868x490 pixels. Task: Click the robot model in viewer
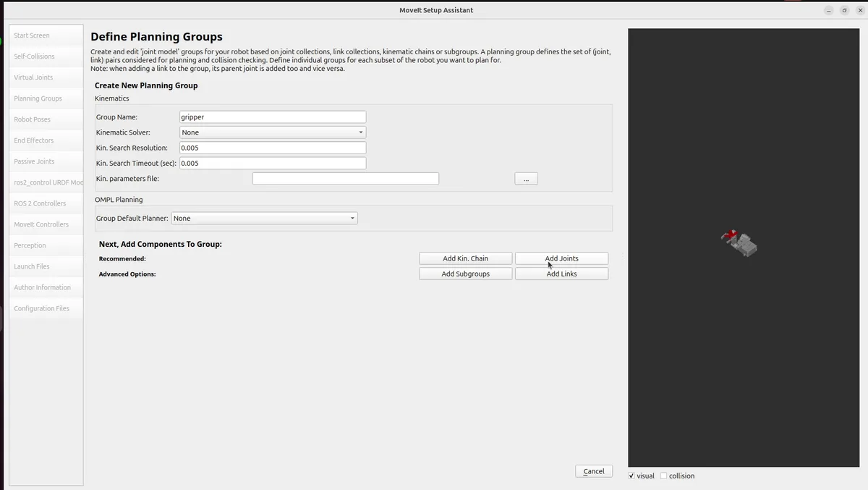(x=739, y=243)
